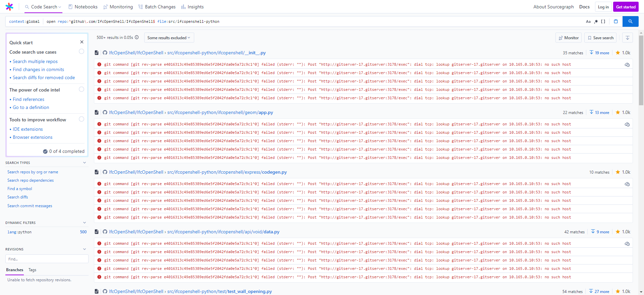Open the express/codegen.py file link
This screenshot has width=644, height=295.
227,172
